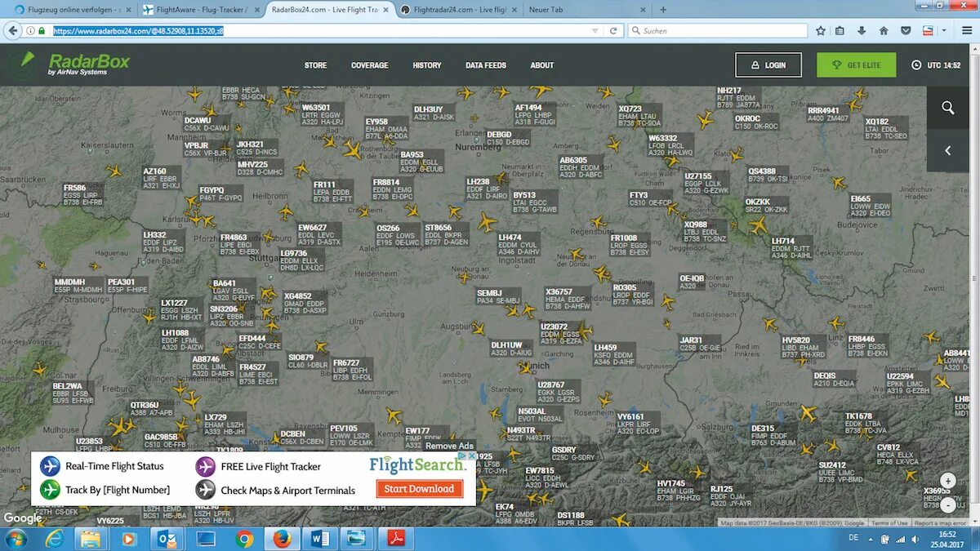Viewport: 980px width, 551px height.
Task: Switch to the FlightAware Flug-Tracker tab
Action: [199, 10]
